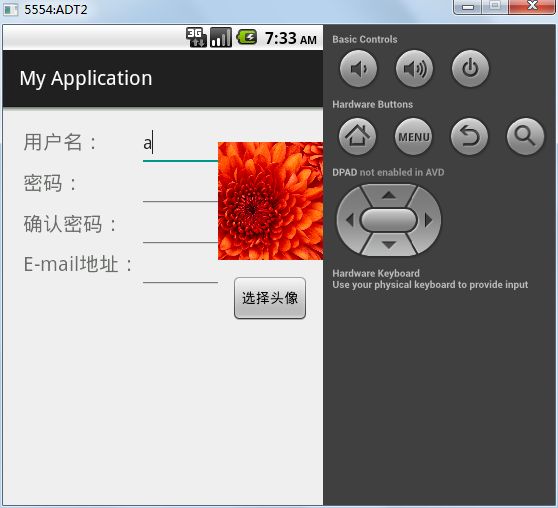Click the 3G network status icon
The height and width of the screenshot is (508, 558).
[196, 37]
